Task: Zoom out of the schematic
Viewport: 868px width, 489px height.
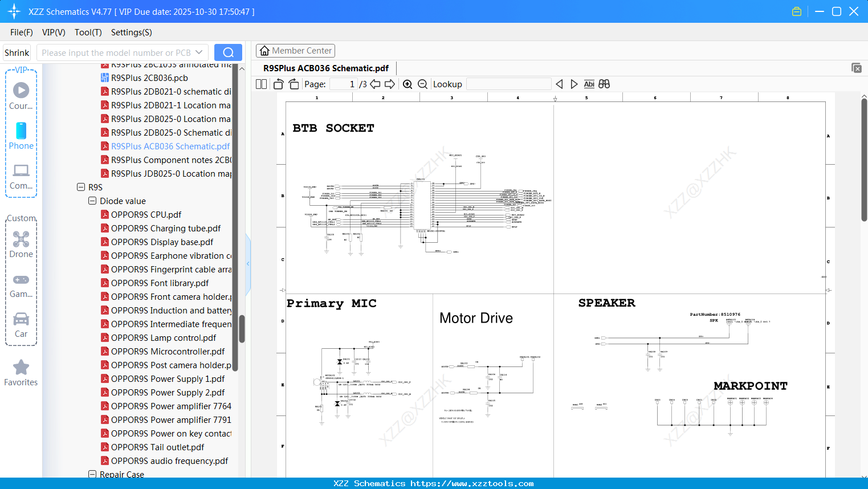Action: pyautogui.click(x=422, y=84)
